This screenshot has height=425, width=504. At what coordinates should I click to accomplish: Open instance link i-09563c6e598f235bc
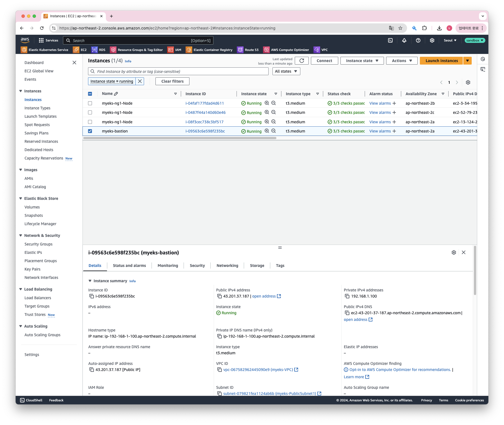pos(205,131)
